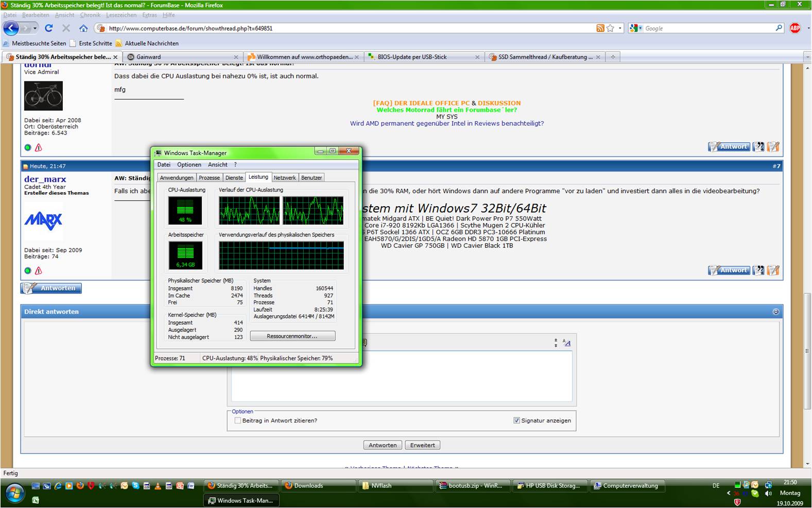Bookmark page with the star icon
Viewport: 812px width, 508px height.
[x=611, y=28]
